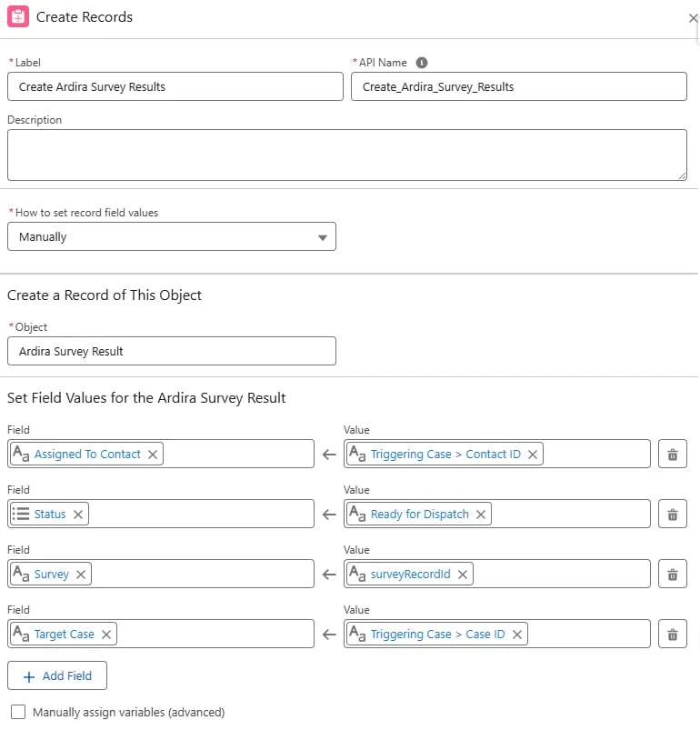Select the surveyRecordId pill text
The height and width of the screenshot is (730, 700).
point(411,574)
